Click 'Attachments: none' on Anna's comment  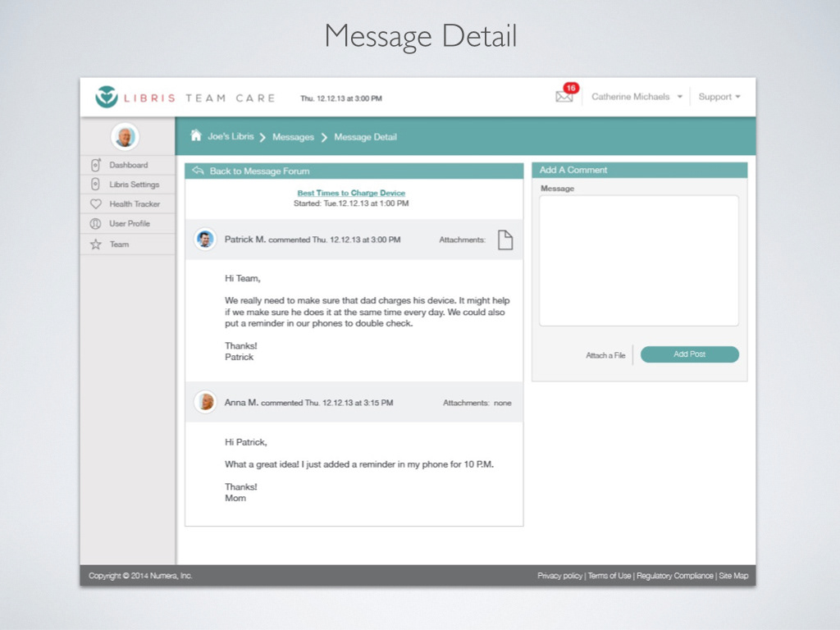pyautogui.click(x=477, y=403)
